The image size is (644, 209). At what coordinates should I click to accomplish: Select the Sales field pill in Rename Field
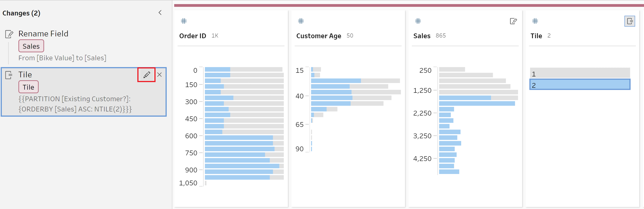coord(31,46)
